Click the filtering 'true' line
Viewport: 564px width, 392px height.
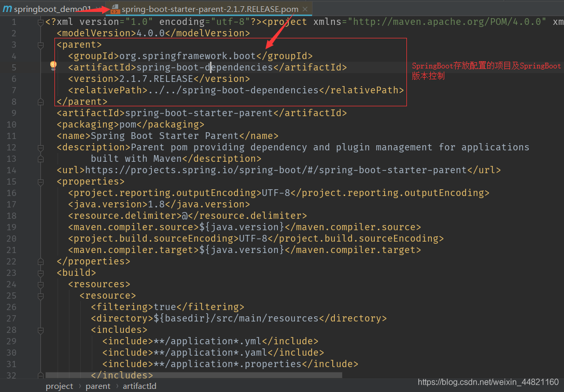click(x=167, y=307)
